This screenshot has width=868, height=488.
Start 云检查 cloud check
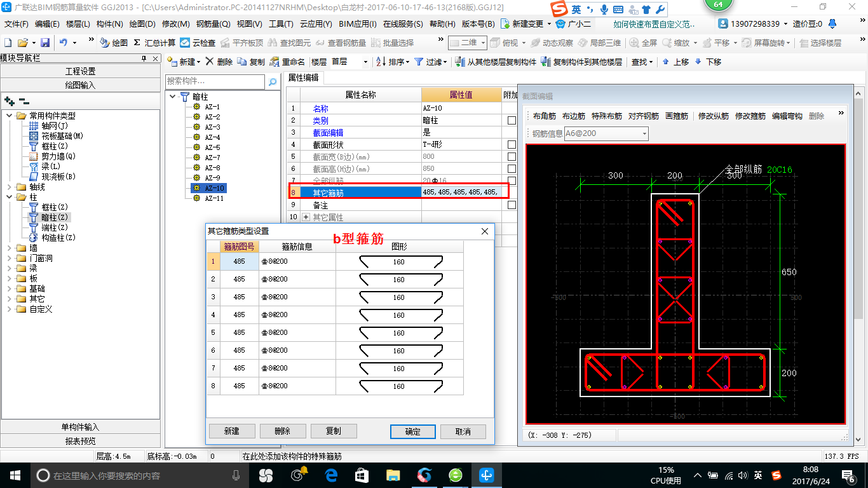click(198, 43)
